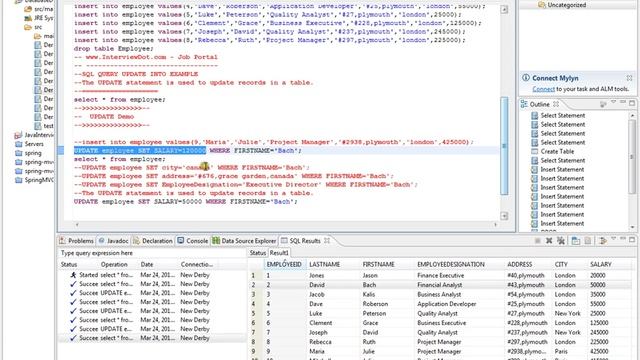
Task: Open the Data Source Explorer tab
Action: (244, 241)
